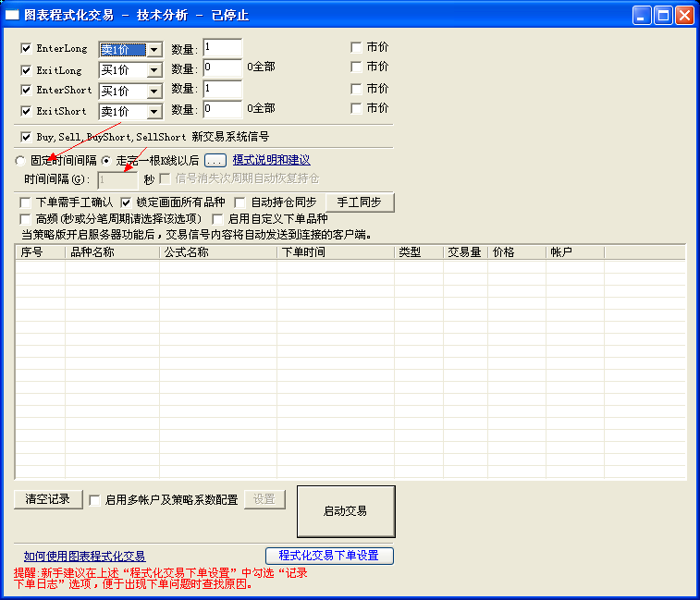Image resolution: width=700 pixels, height=600 pixels.
Task: Enable 自动持仓同步 checkbox
Action: [x=239, y=202]
